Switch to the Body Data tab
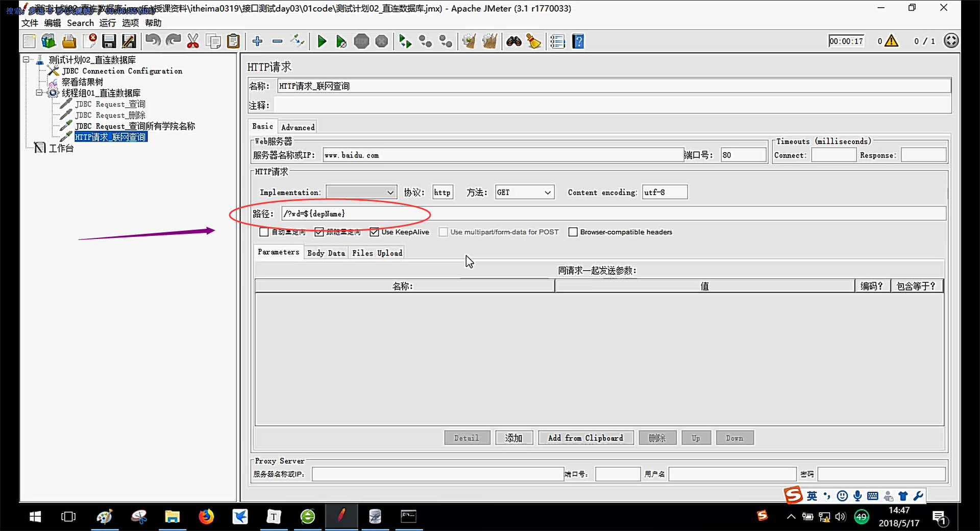The width and height of the screenshot is (980, 531). pos(326,253)
